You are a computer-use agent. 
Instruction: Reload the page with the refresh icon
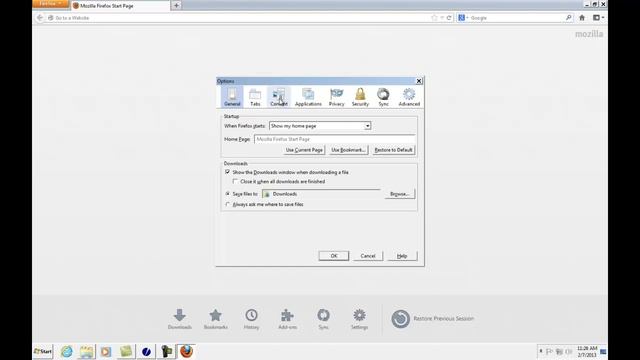pos(449,18)
